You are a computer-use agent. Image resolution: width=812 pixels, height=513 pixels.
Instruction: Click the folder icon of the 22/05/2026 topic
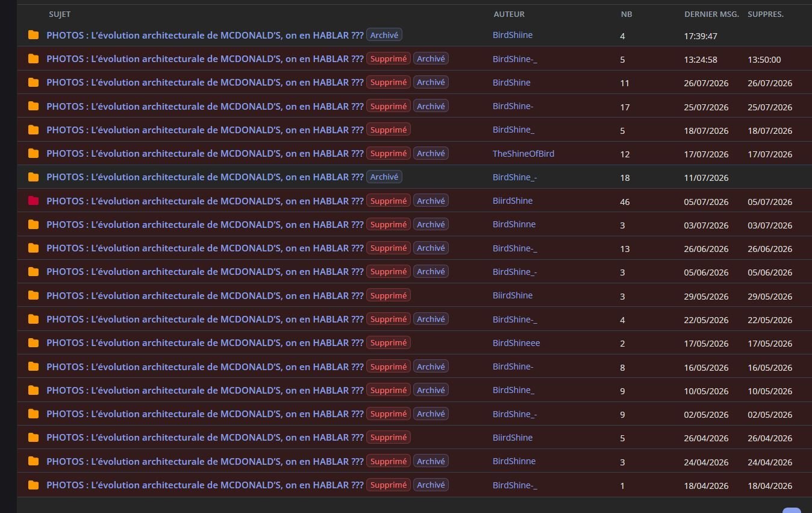pos(33,319)
